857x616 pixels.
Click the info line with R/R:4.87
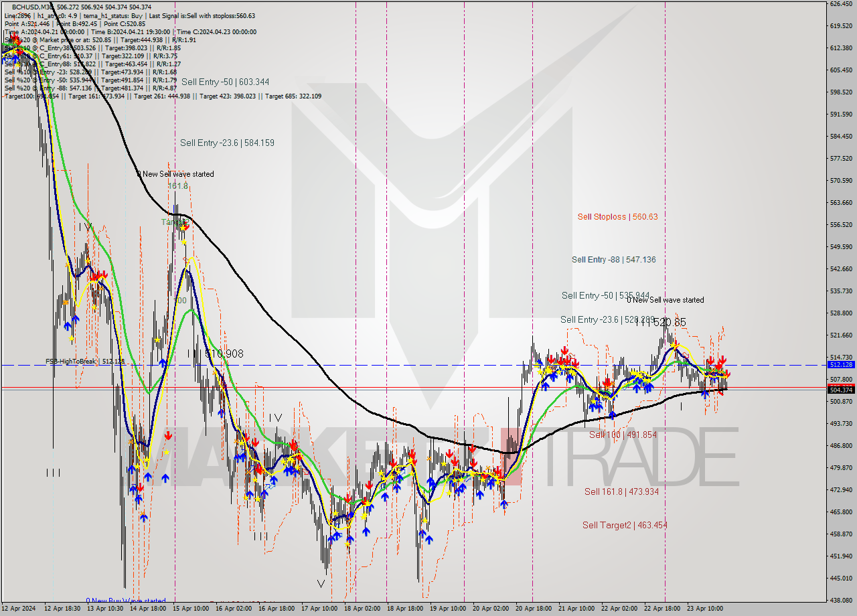coord(90,88)
